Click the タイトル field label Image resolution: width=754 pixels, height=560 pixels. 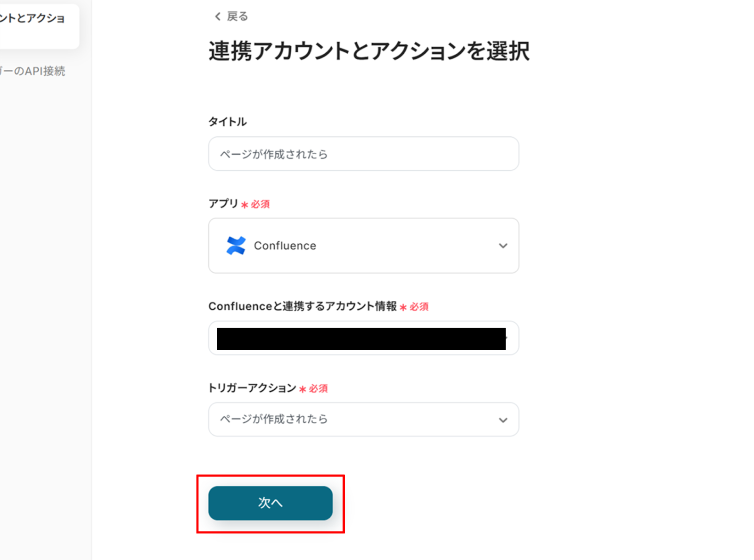tap(228, 122)
